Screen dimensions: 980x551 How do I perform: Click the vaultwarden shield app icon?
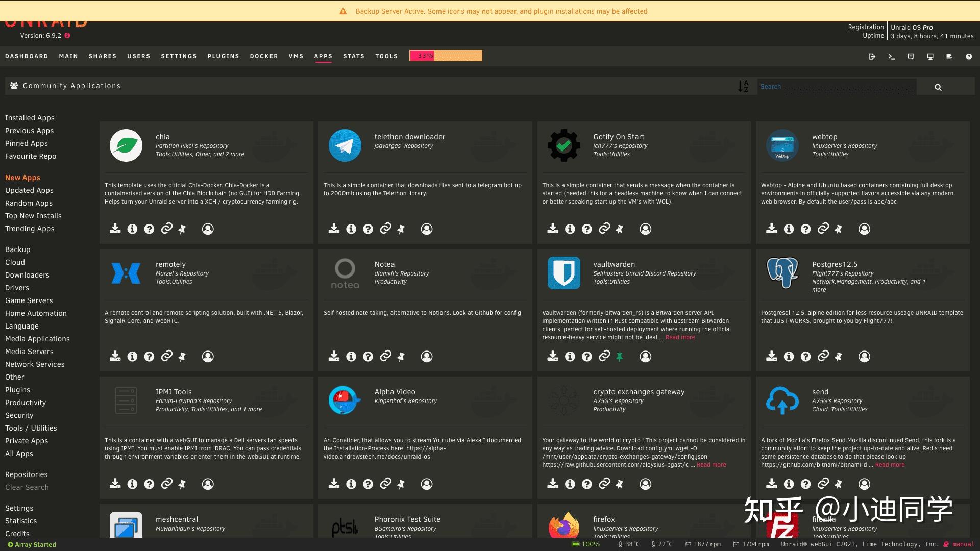563,273
